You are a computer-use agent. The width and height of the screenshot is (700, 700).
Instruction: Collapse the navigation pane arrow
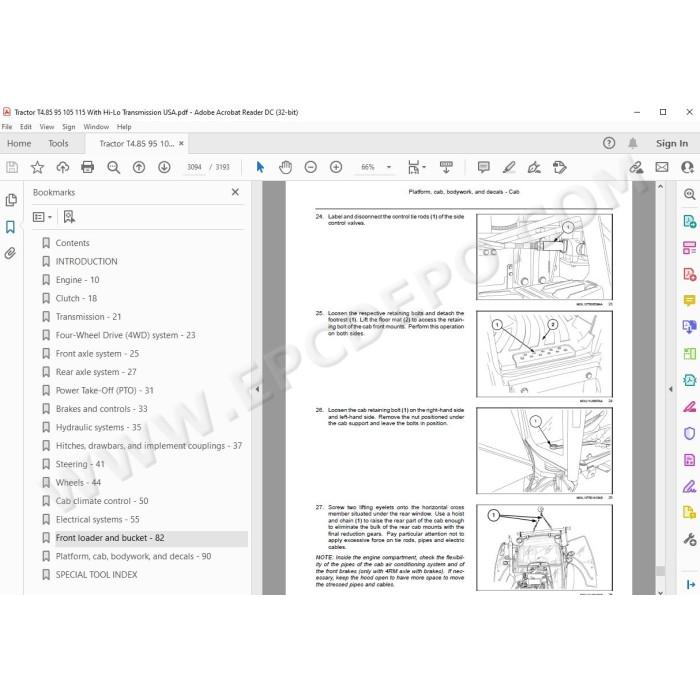(x=257, y=389)
